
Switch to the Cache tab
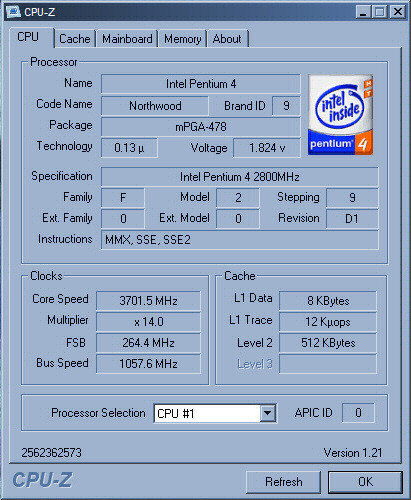(75, 39)
